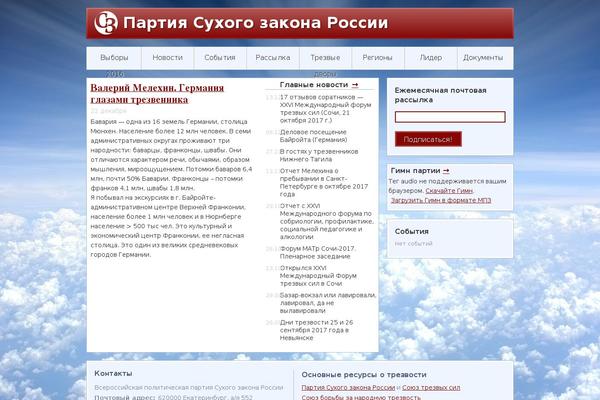Click the События heading in the sidebar
600x400 pixels.
click(412, 232)
